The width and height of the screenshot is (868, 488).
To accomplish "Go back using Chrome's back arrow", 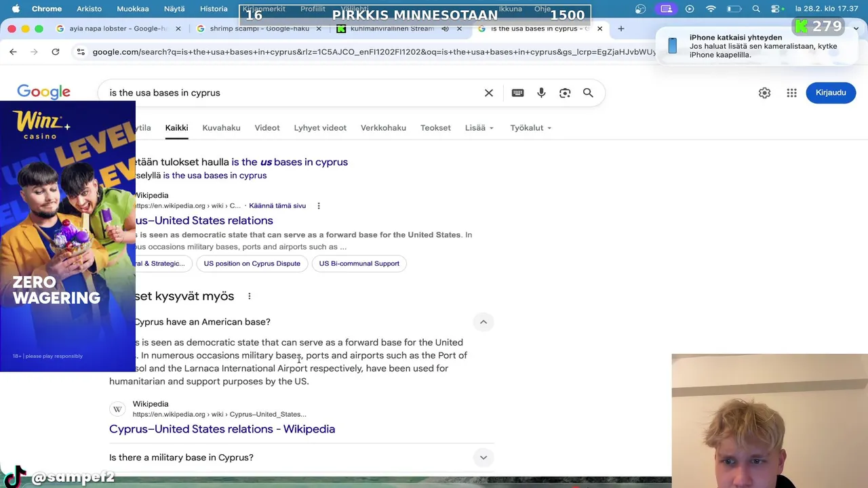I will tap(13, 52).
